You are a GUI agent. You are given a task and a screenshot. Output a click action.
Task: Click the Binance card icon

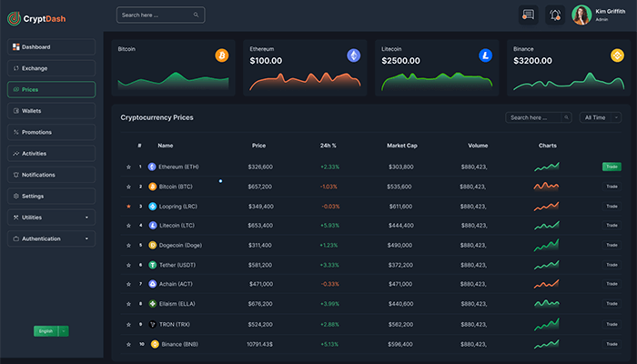pyautogui.click(x=617, y=56)
